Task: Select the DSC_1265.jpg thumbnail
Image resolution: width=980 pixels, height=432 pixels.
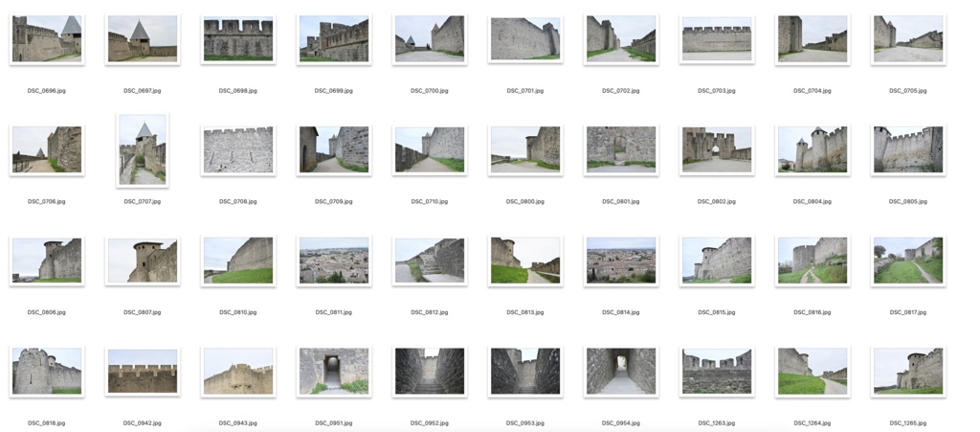Action: (x=908, y=371)
